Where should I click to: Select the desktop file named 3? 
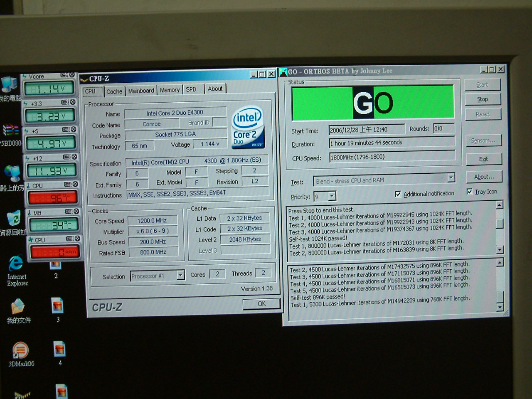pos(57,310)
